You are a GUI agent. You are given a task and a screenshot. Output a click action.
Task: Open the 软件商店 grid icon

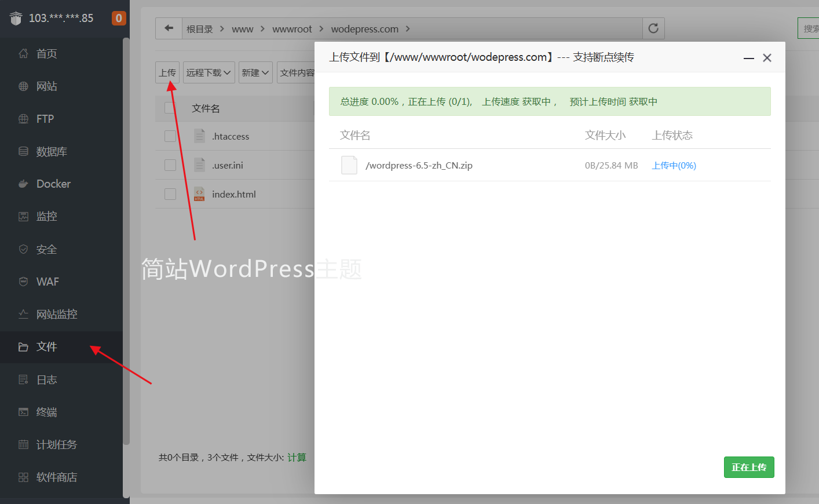tap(23, 477)
